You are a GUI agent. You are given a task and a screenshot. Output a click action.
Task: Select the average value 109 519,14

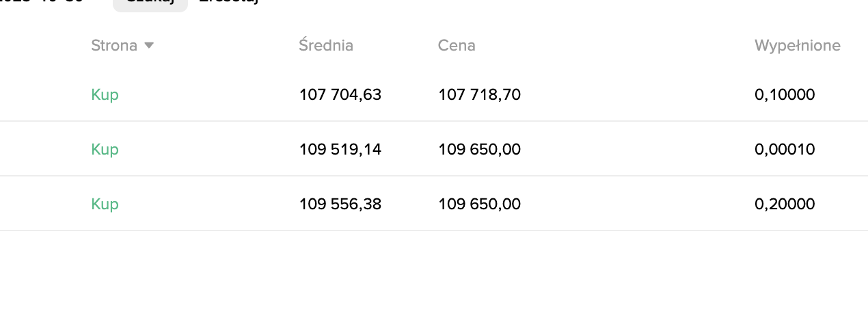click(340, 149)
